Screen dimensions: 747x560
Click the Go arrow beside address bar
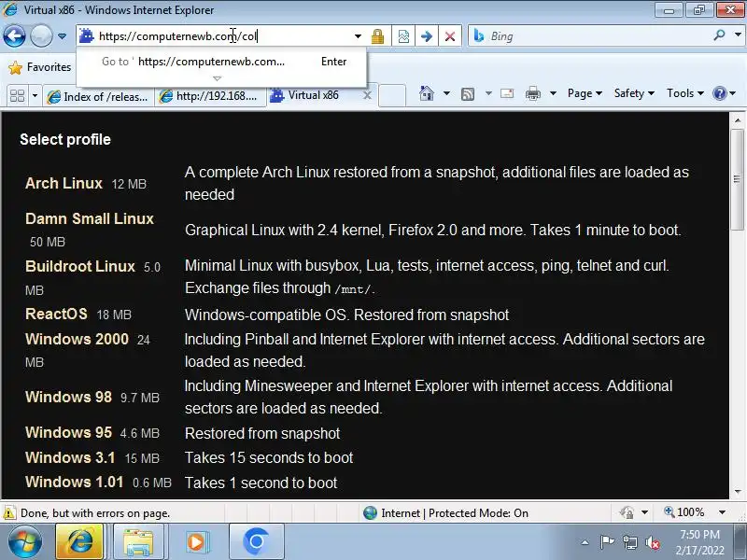click(427, 36)
